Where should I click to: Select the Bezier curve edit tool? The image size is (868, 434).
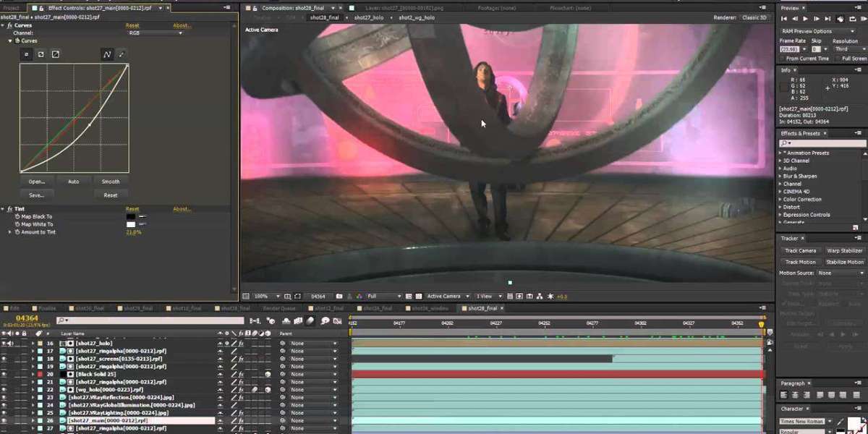point(107,54)
